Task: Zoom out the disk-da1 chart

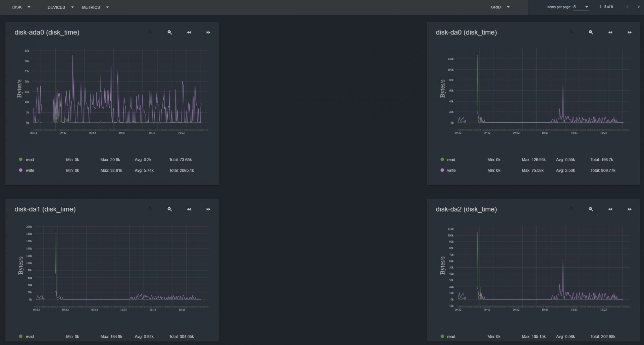Action: click(170, 209)
